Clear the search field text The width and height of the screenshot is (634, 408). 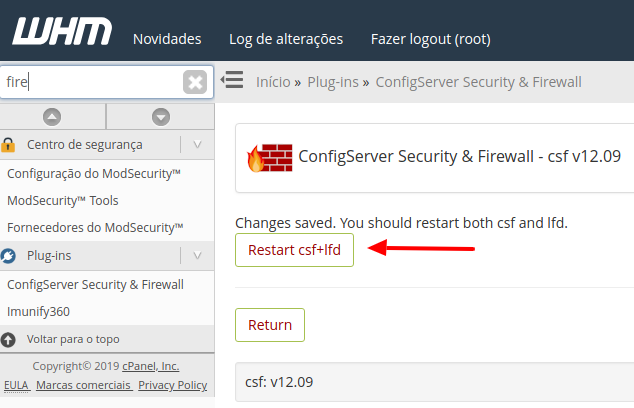point(195,82)
